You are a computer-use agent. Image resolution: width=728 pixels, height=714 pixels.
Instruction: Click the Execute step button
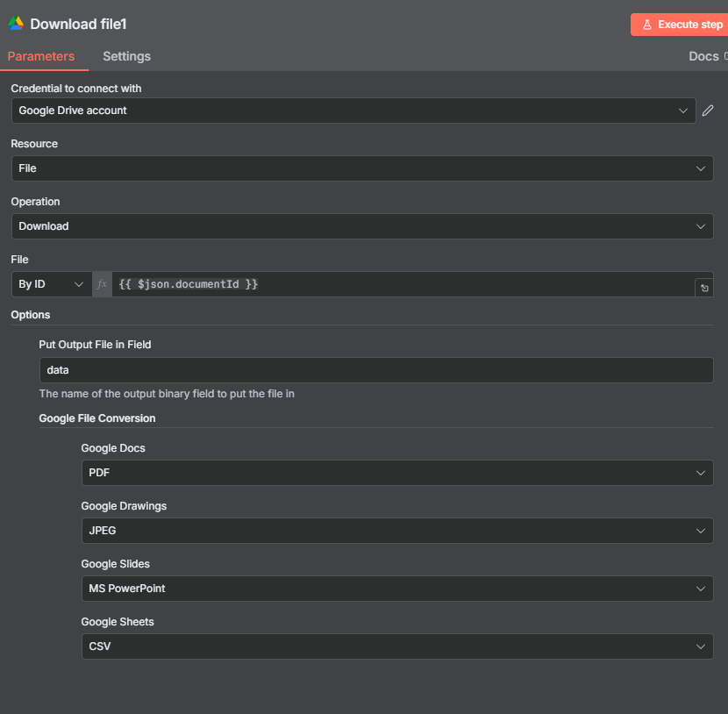(679, 25)
